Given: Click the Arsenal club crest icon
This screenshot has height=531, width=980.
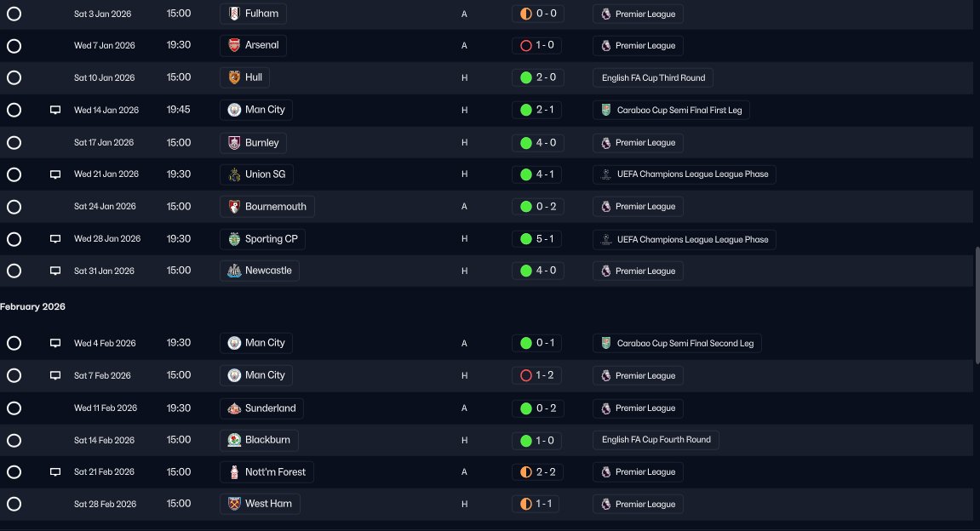Looking at the screenshot, I should pyautogui.click(x=234, y=45).
